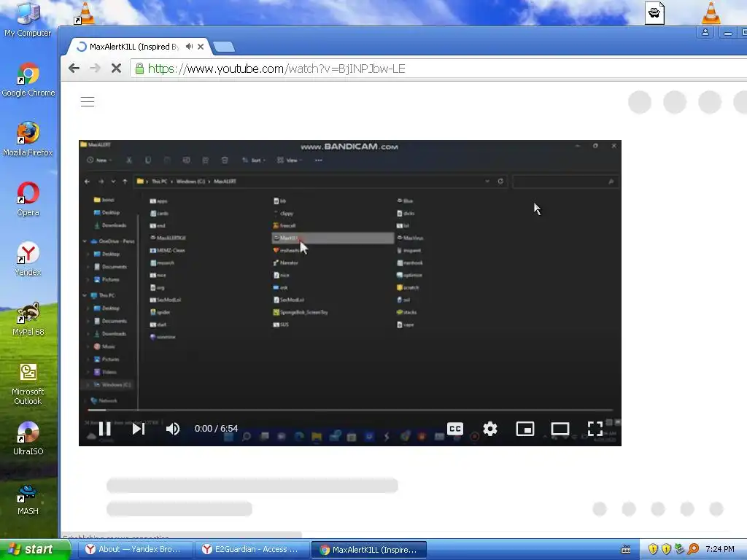Select the My Computer desktop icon
The height and width of the screenshot is (560, 747).
pyautogui.click(x=28, y=20)
